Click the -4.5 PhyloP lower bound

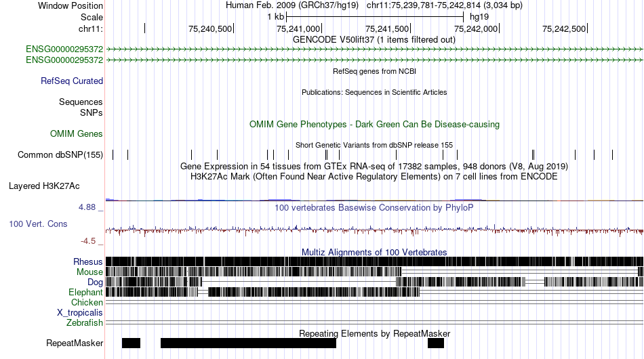[88, 241]
